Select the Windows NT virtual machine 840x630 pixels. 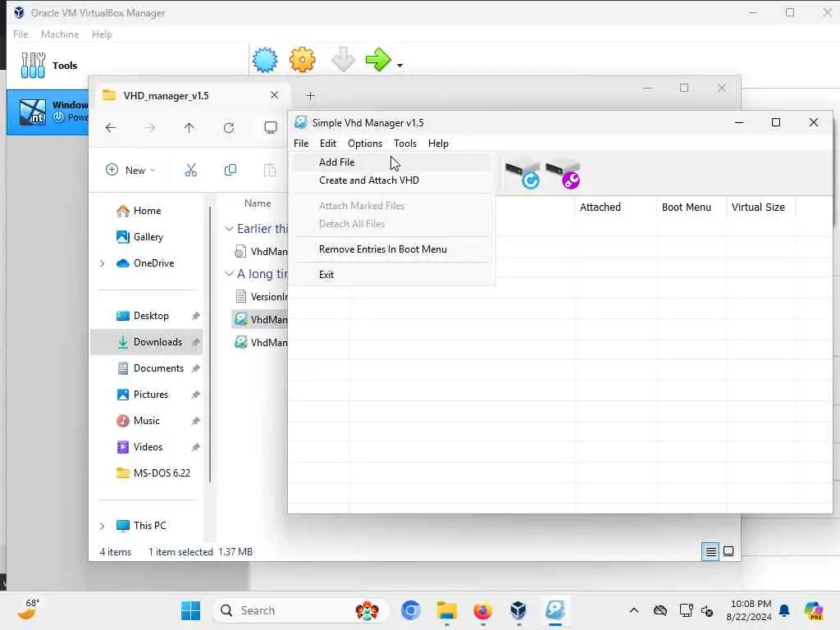[x=48, y=112]
